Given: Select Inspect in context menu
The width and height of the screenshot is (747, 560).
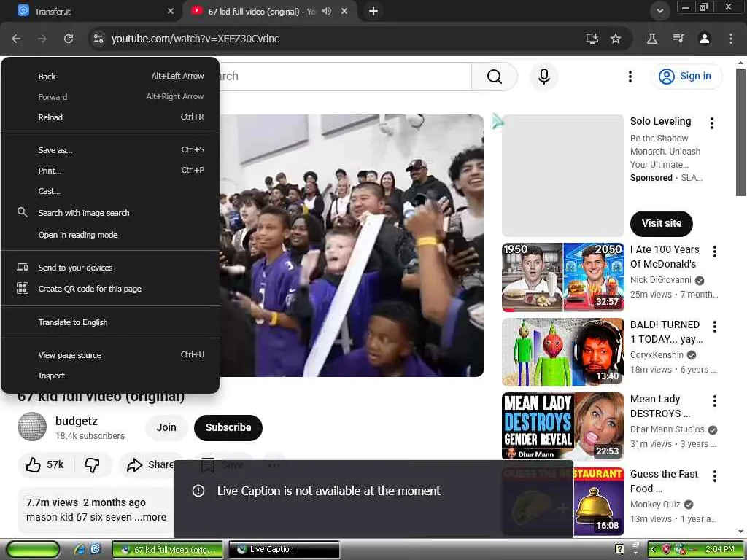Looking at the screenshot, I should 110,376.
